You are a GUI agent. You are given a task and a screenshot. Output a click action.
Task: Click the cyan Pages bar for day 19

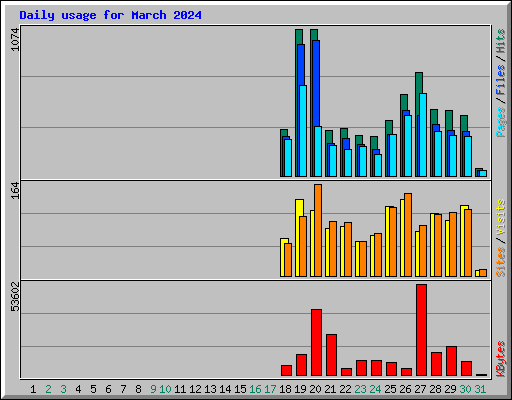pyautogui.click(x=303, y=131)
